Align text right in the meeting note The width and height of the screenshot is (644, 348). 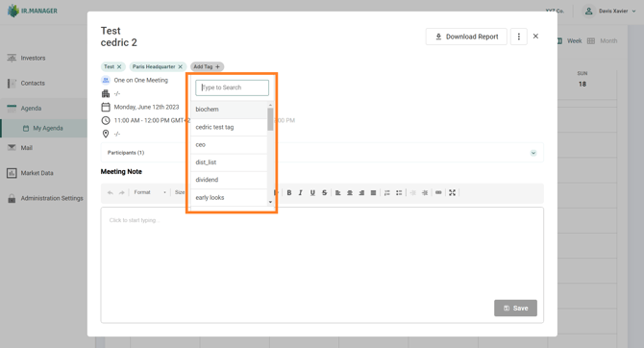coord(361,192)
